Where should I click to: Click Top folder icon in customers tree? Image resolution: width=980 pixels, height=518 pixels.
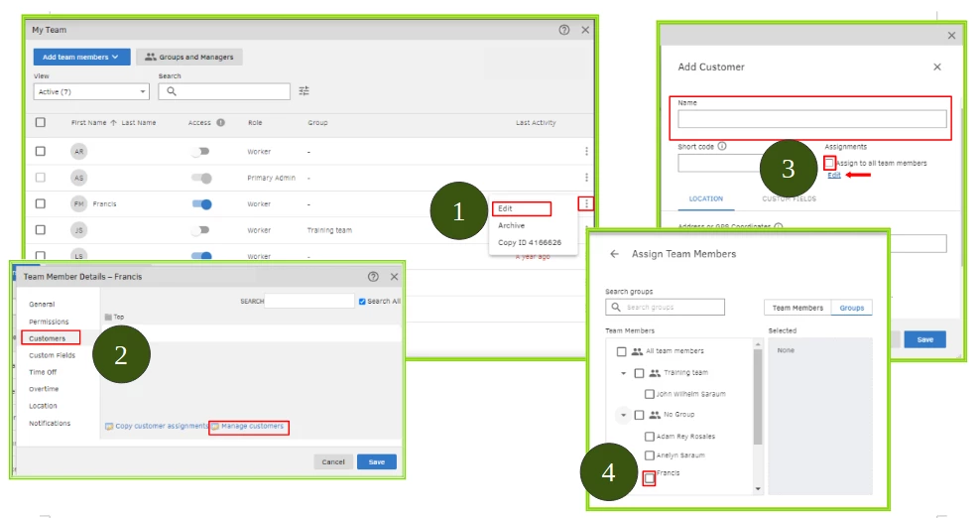point(108,318)
